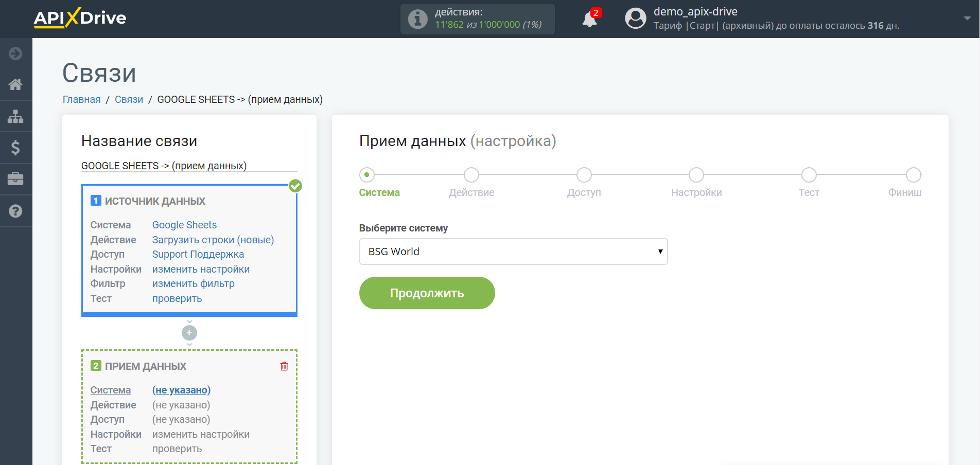Click source изменить настройки link
980x465 pixels.
(201, 269)
